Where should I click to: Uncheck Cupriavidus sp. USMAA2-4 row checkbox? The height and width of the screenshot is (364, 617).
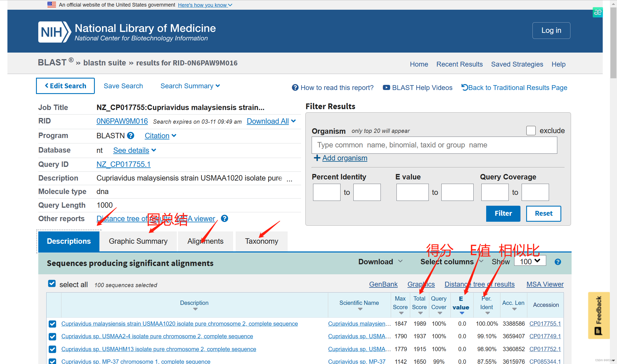[x=52, y=337]
